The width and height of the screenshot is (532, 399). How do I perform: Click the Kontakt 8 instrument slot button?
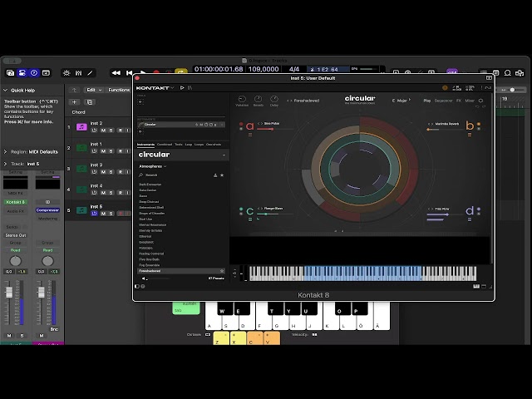pos(16,202)
